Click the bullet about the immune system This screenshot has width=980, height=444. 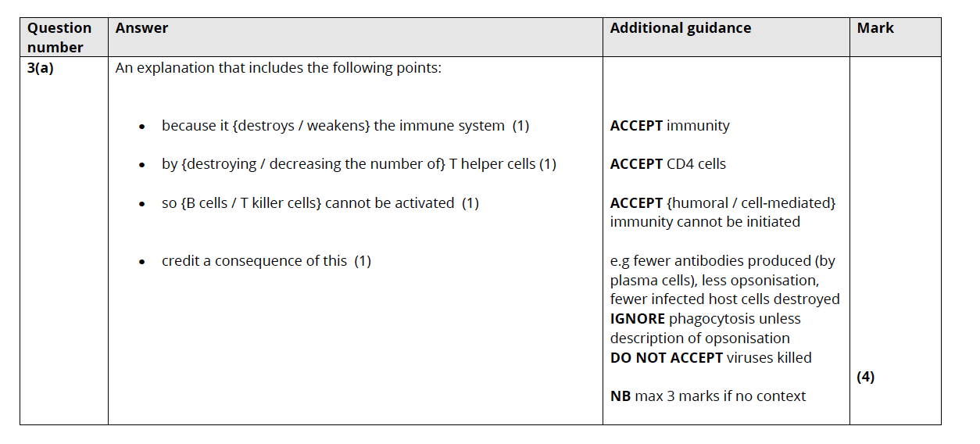point(345,126)
